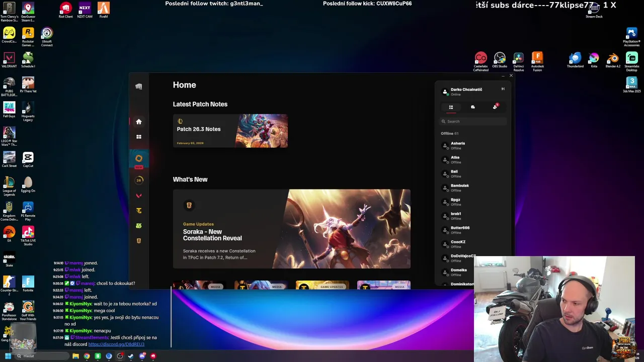This screenshot has width=644, height=362.
Task: Select friend CoocKZ in the list
Action: (472, 244)
